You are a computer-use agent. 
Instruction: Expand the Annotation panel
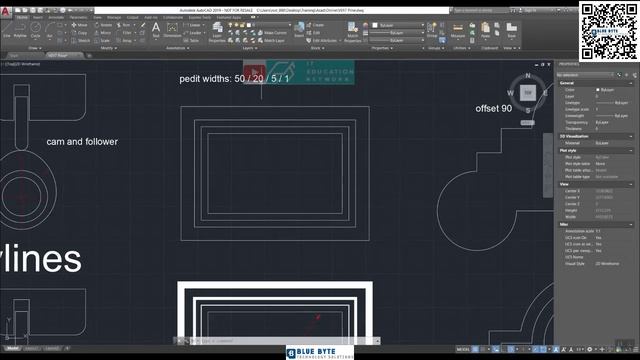coord(178,48)
